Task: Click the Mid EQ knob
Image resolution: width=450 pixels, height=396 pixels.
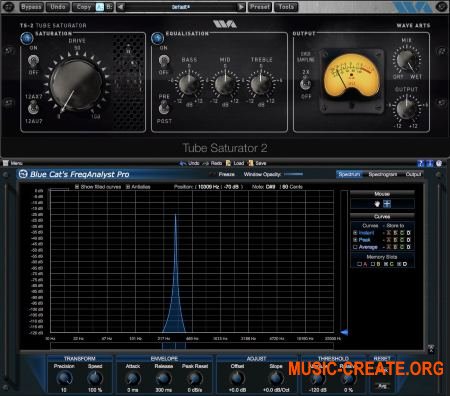Action: 225,84
